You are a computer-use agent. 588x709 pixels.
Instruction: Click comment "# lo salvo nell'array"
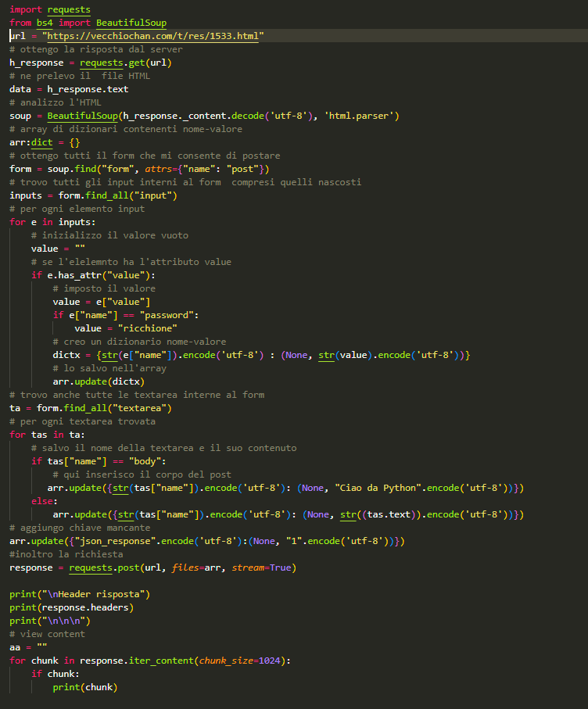pos(109,368)
